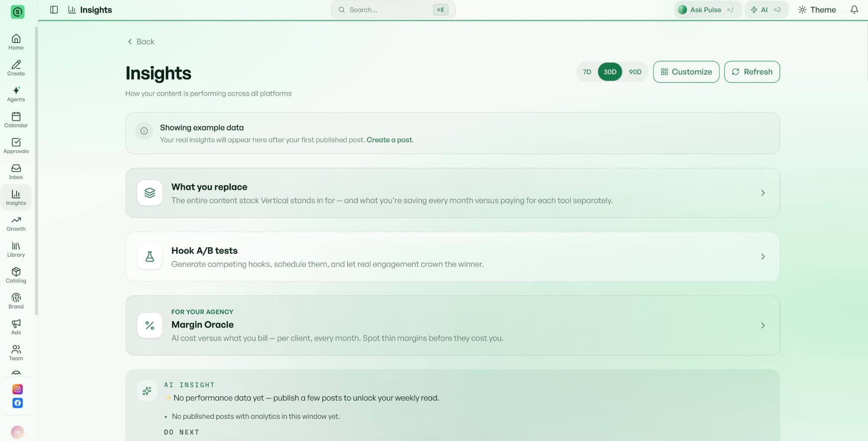The image size is (868, 441).
Task: Open Brand fingerprint icon
Action: 16,298
